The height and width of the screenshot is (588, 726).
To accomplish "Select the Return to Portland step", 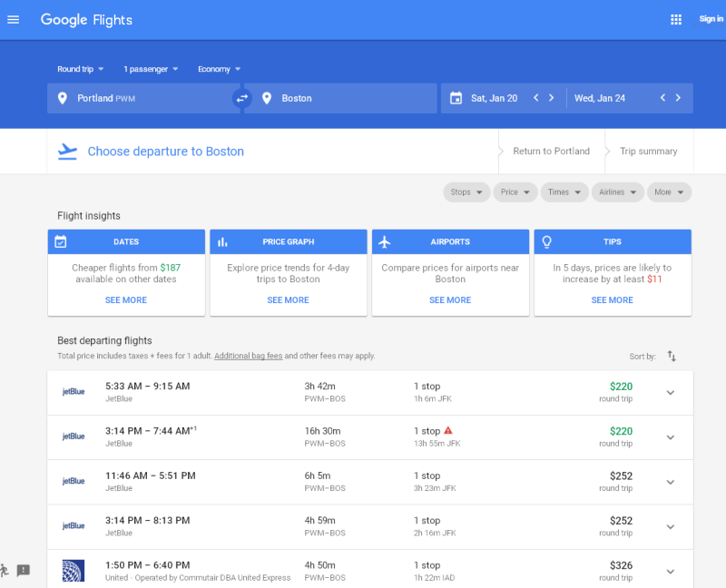I will [552, 152].
